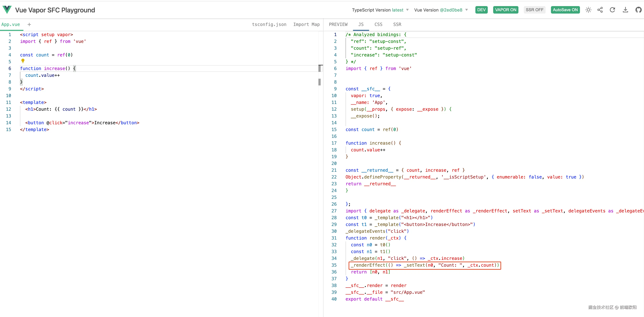The image size is (644, 317).
Task: Click the editor minimap scrollbar marker
Action: pyautogui.click(x=319, y=68)
